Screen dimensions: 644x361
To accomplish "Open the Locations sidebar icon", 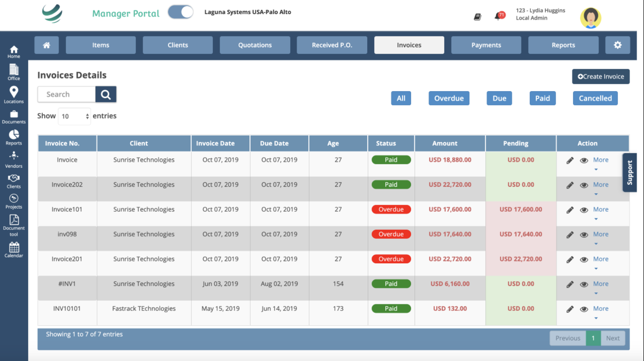I will click(x=14, y=95).
